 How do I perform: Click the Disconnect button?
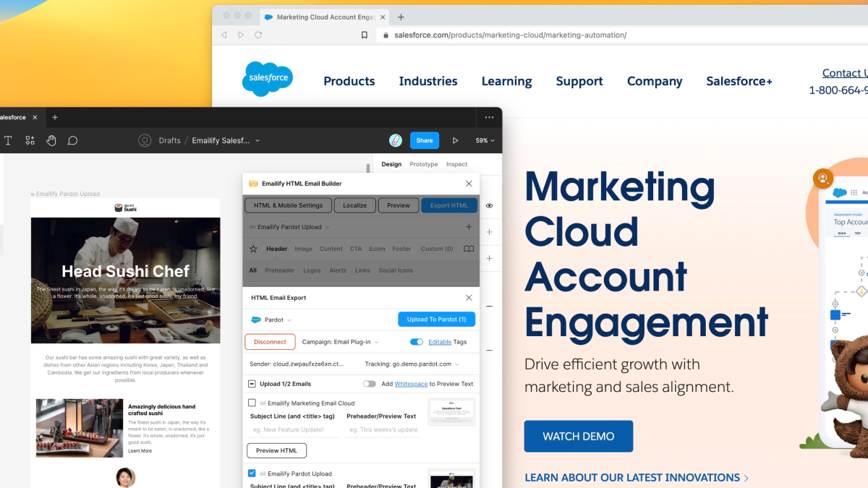point(270,342)
